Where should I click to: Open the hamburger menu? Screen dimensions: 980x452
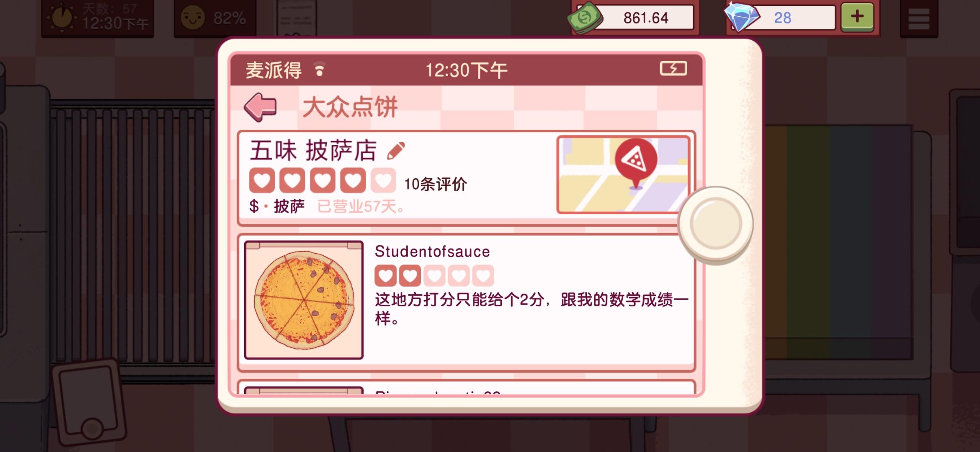(918, 18)
